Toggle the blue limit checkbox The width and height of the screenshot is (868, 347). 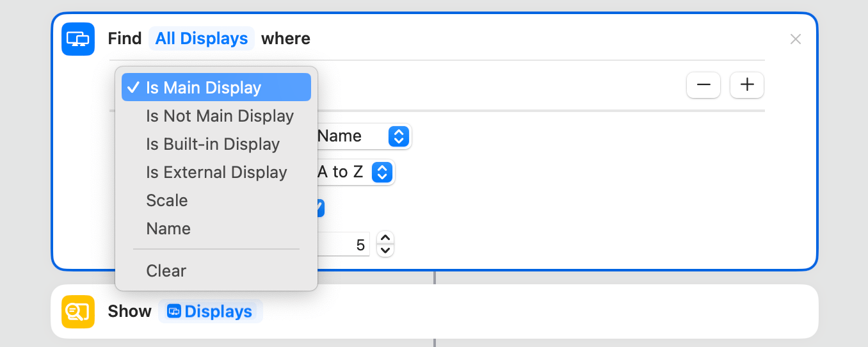pos(321,208)
